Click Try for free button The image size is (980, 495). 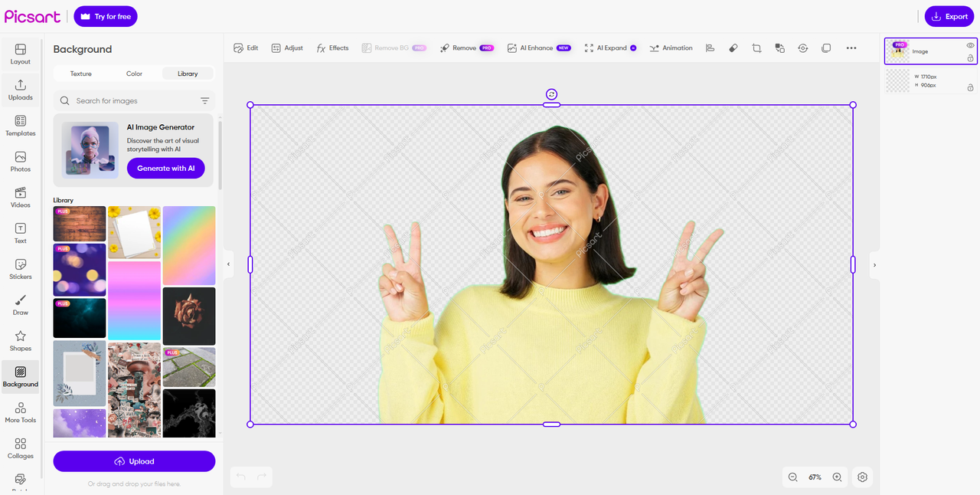pos(106,16)
